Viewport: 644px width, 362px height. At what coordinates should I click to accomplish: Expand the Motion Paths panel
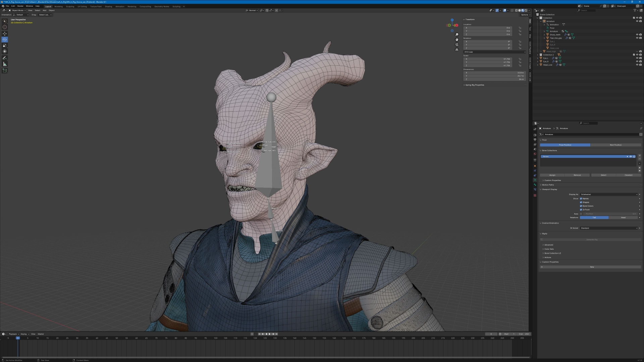(x=548, y=185)
